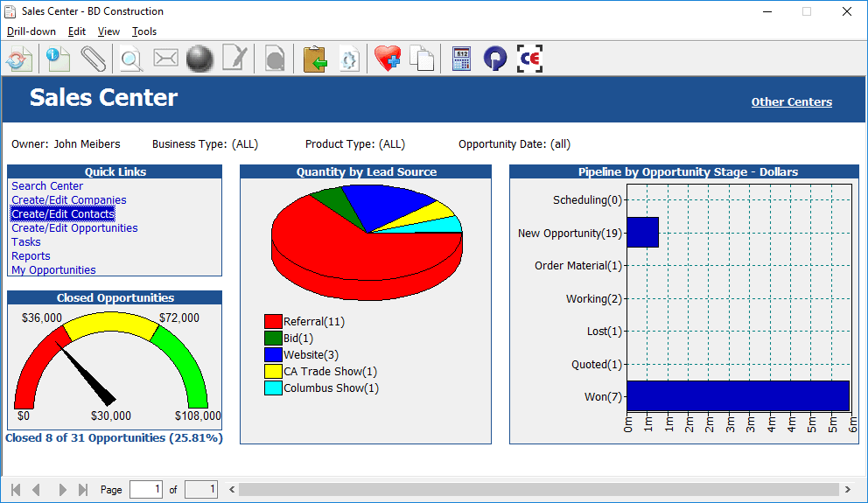Open Create/Edit Opportunities quick link
This screenshot has height=503, width=868.
point(74,228)
